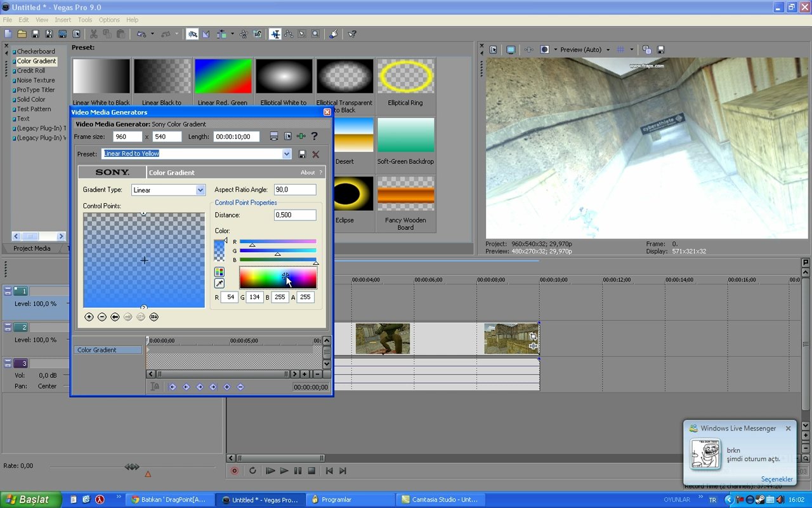The height and width of the screenshot is (508, 812).
Task: Click Play From Start in transport bar
Action: 270,471
